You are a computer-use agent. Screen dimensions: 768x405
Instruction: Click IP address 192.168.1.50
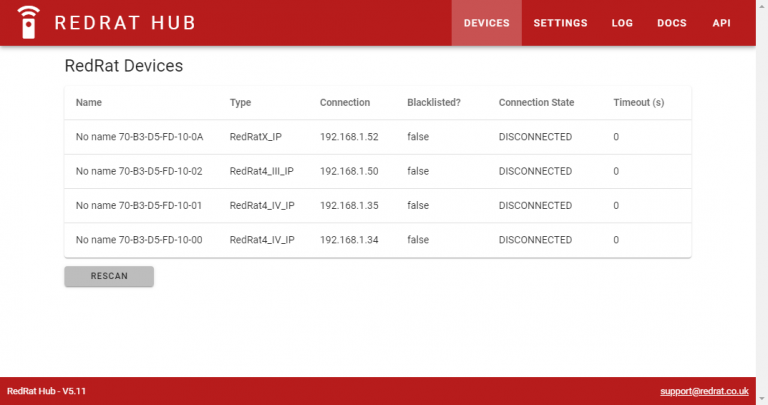[x=349, y=171]
